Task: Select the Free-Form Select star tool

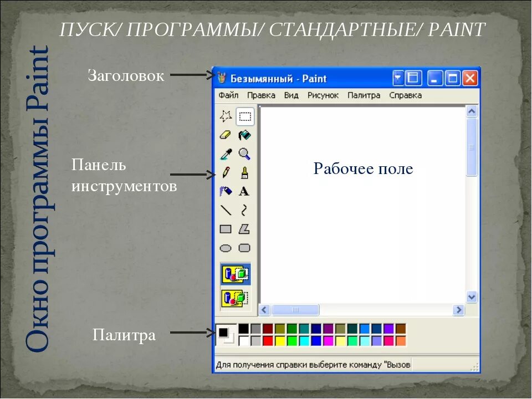Action: coord(226,116)
